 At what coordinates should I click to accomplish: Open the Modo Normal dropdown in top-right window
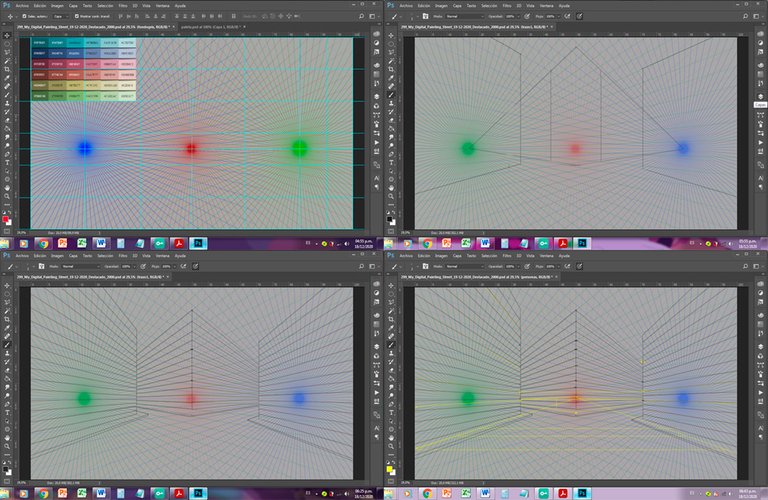(x=464, y=16)
